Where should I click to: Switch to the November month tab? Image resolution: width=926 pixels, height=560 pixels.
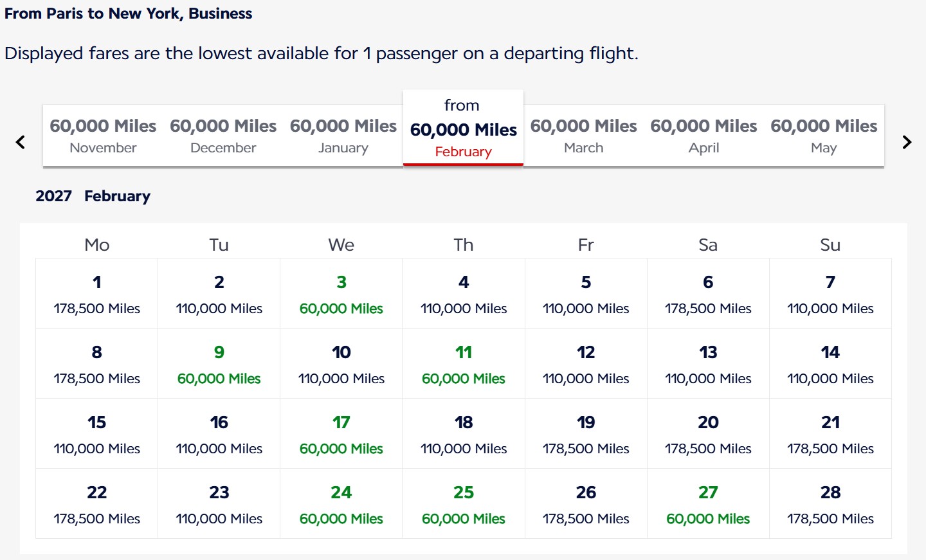103,136
